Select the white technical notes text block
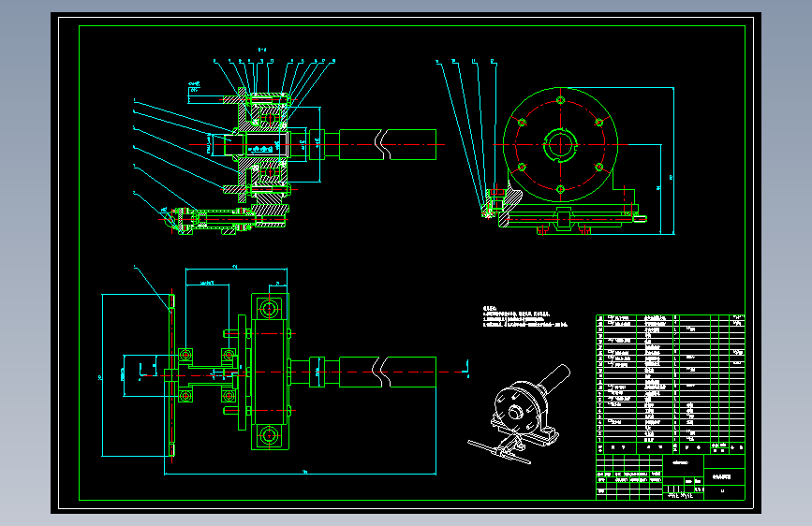 coord(525,317)
